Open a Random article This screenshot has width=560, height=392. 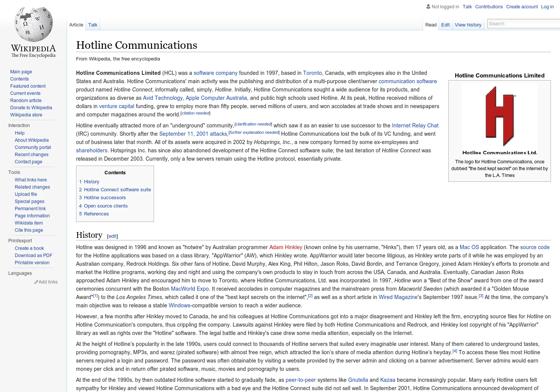pos(26,101)
